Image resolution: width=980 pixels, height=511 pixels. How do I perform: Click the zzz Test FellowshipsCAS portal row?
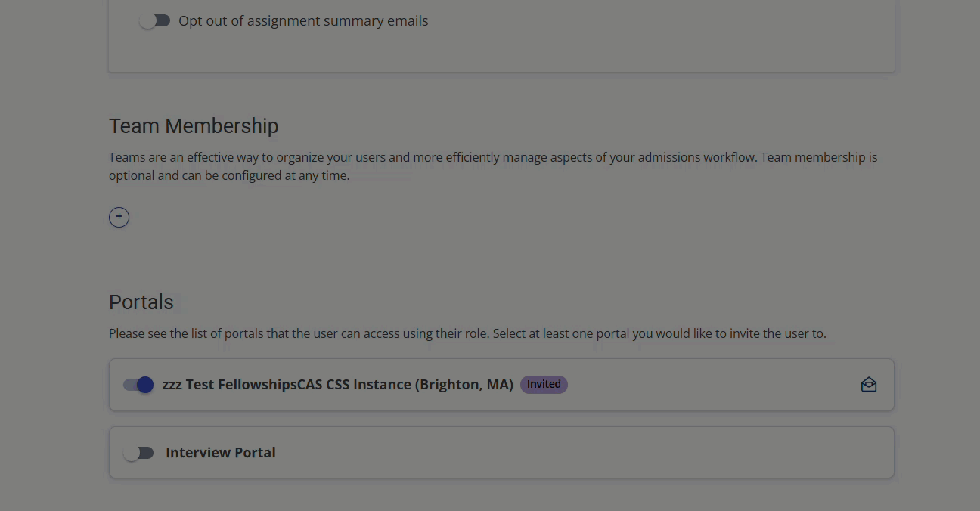point(501,385)
